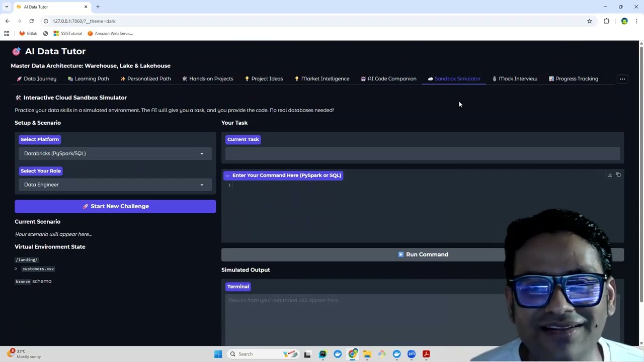
Task: Switch to the Mock Interview tab
Action: [x=514, y=79]
